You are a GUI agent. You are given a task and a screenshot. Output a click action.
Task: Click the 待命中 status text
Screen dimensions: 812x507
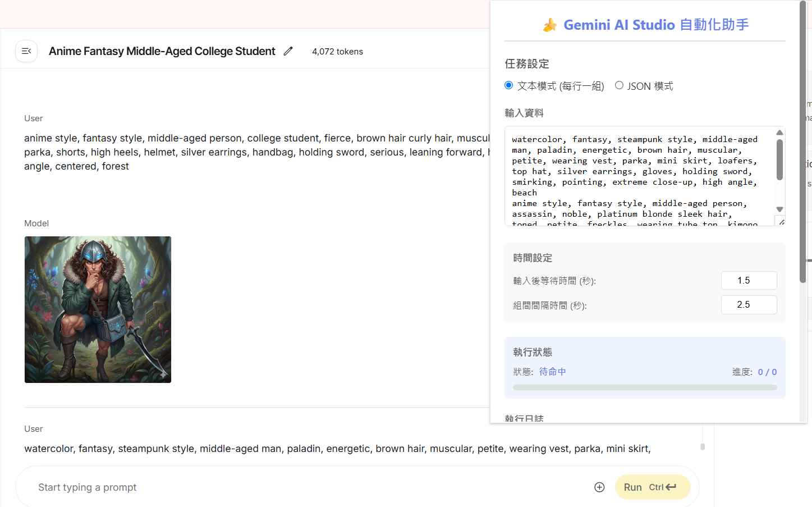point(552,372)
